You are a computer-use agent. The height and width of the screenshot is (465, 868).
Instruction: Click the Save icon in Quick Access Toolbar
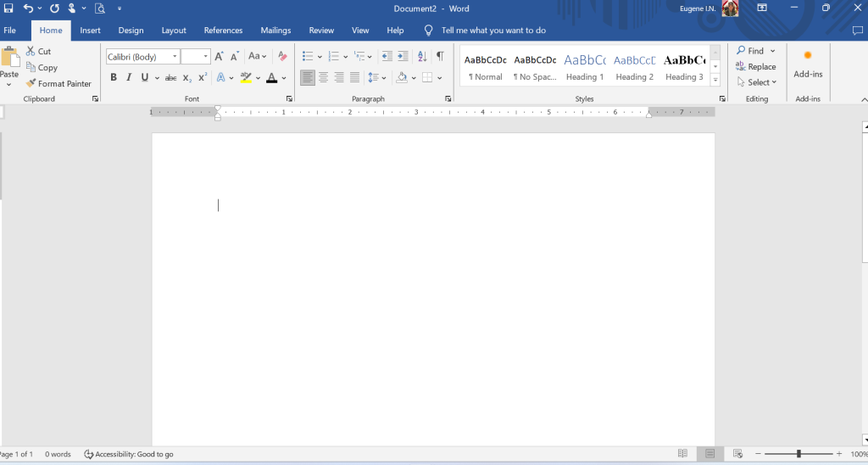coord(8,8)
